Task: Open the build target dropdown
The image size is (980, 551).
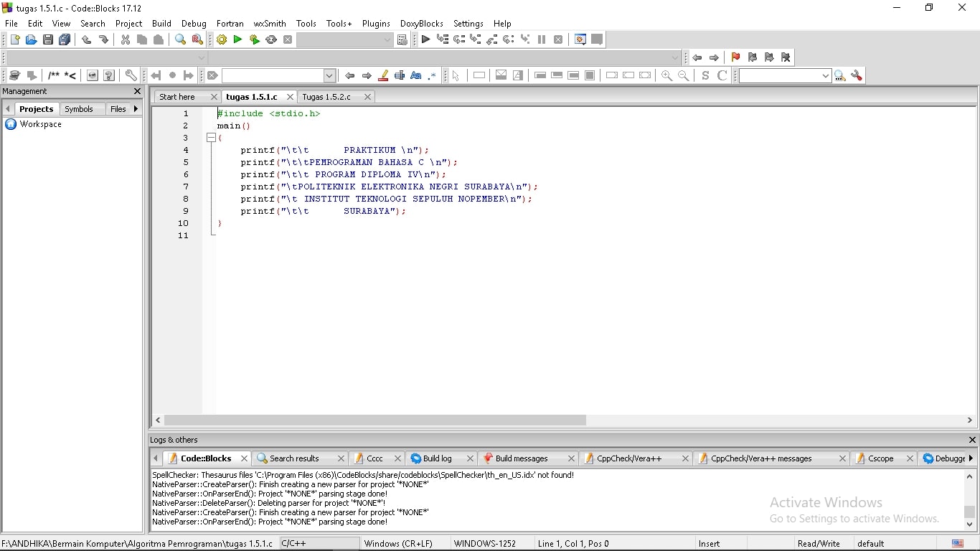Action: pos(387,40)
